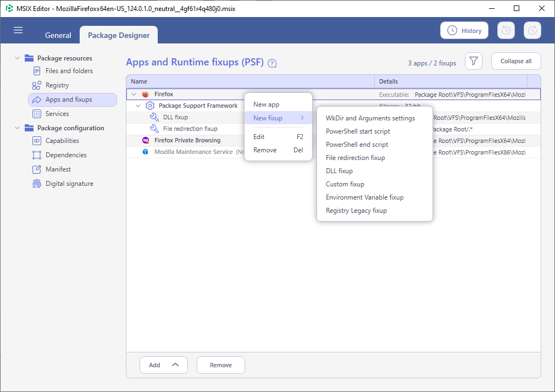Open the hamburger menu icon
Image resolution: width=555 pixels, height=392 pixels.
pos(18,30)
